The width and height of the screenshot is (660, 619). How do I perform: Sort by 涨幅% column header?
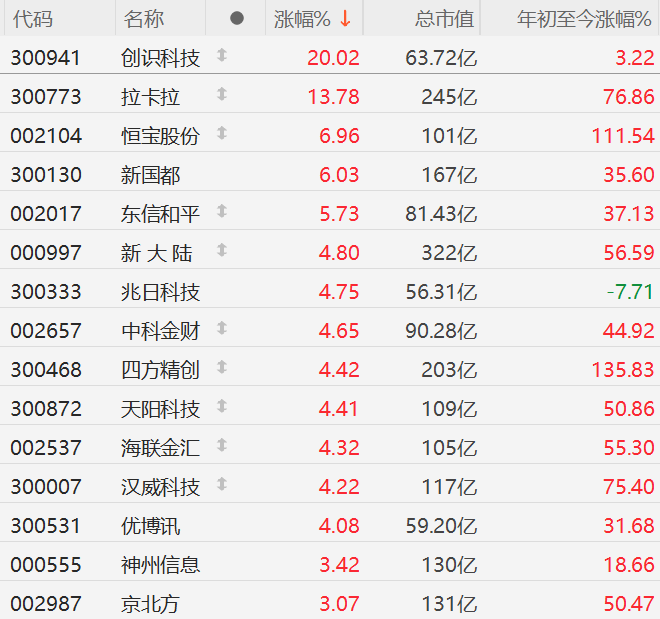click(x=302, y=19)
